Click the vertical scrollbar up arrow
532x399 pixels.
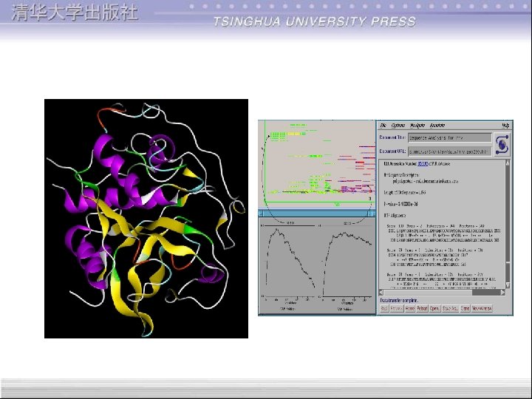point(508,163)
